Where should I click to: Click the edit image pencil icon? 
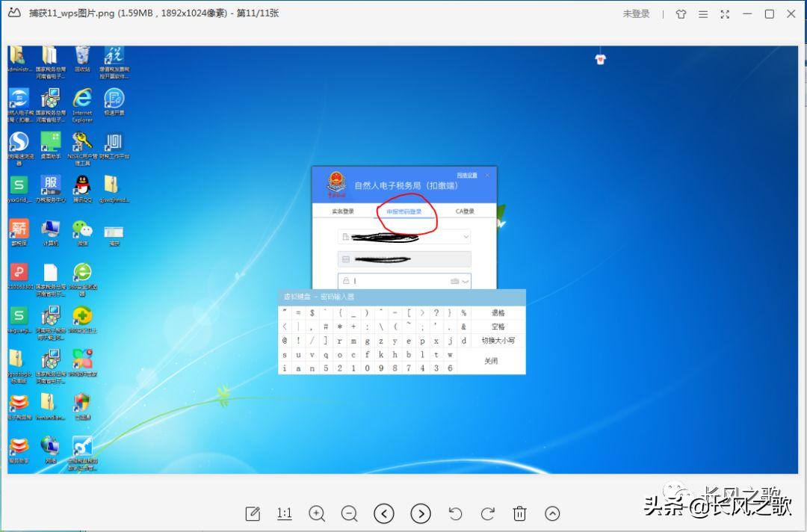(253, 513)
